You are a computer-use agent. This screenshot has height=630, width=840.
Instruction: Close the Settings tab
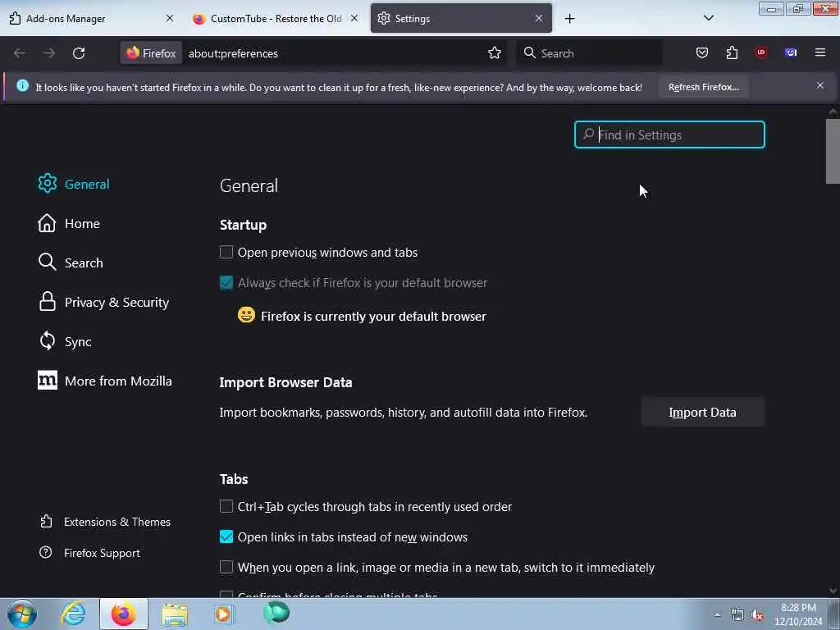pos(539,18)
